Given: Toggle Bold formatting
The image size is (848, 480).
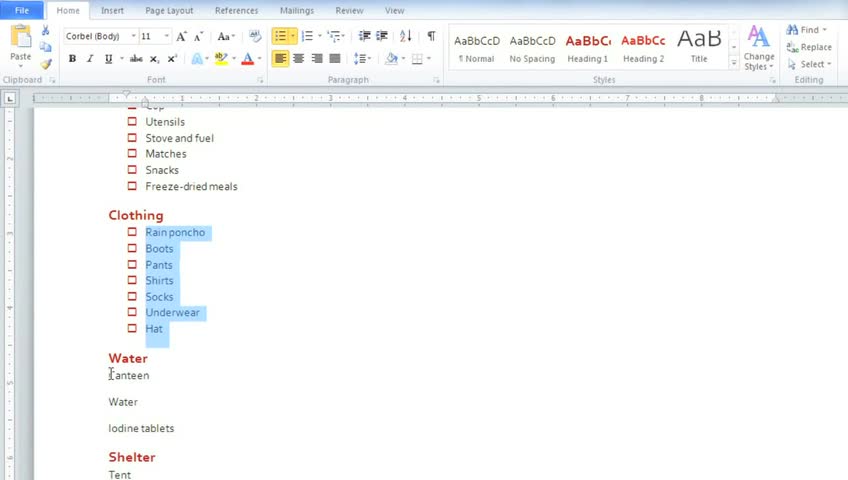Looking at the screenshot, I should coord(72,59).
